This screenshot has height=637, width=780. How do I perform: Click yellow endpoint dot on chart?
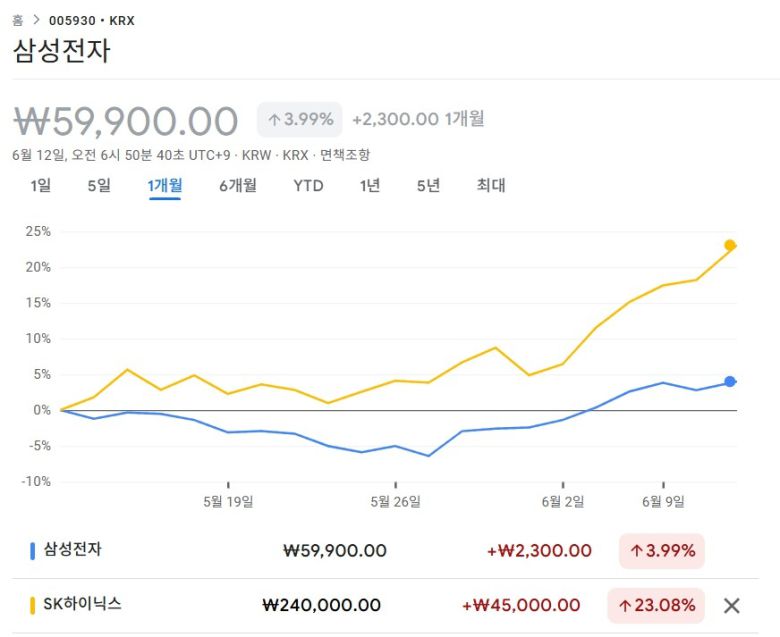click(x=730, y=245)
